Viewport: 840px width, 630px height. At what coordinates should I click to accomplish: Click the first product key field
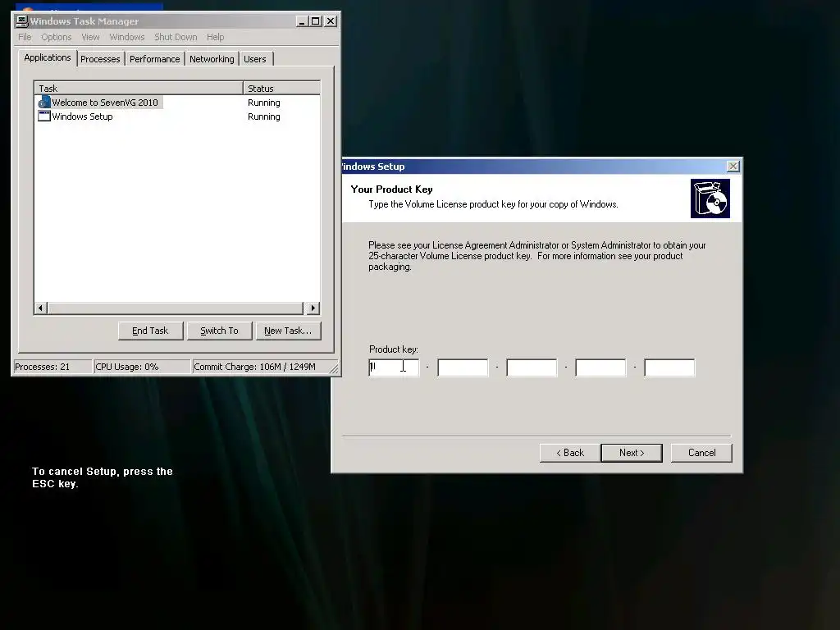click(394, 367)
